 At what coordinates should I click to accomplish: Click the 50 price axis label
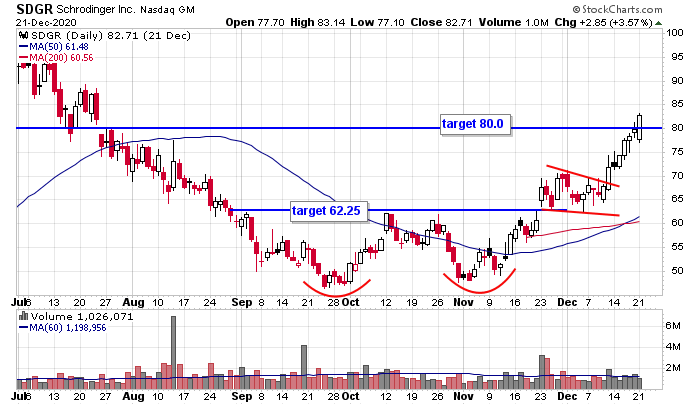(x=677, y=271)
